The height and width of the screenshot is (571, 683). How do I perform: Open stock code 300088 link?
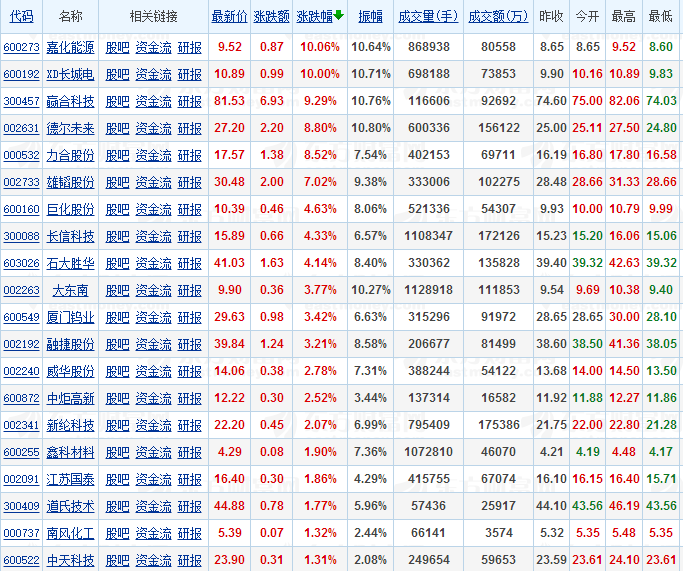(x=21, y=236)
